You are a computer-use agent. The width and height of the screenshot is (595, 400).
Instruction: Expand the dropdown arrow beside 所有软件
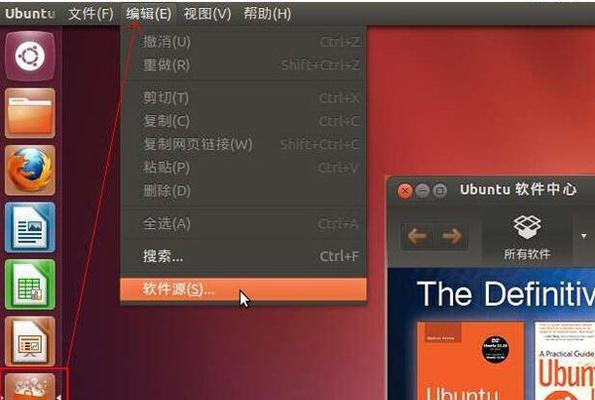(584, 236)
